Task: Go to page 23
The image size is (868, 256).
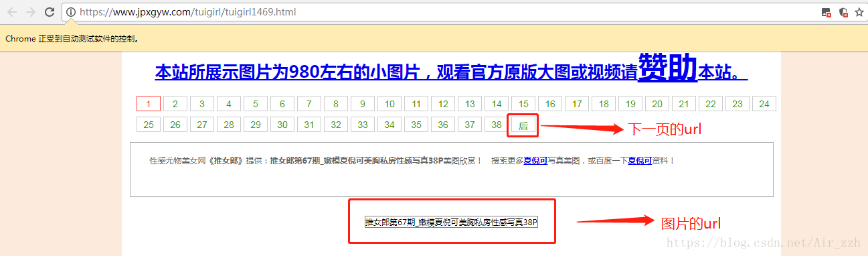Action: point(737,104)
